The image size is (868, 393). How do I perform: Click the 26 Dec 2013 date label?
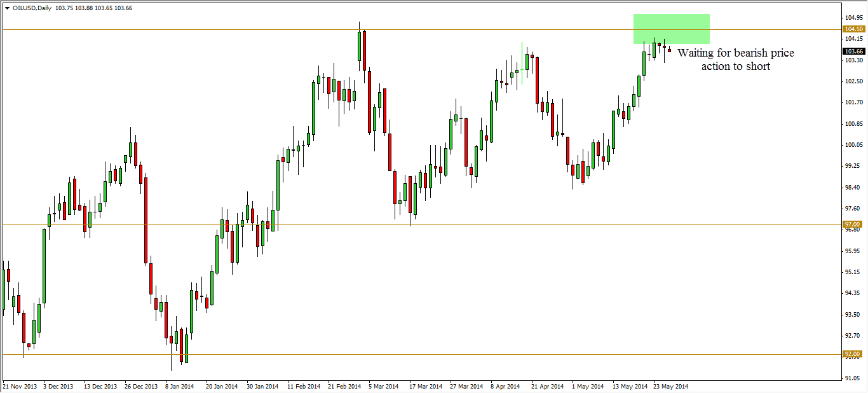tap(141, 386)
